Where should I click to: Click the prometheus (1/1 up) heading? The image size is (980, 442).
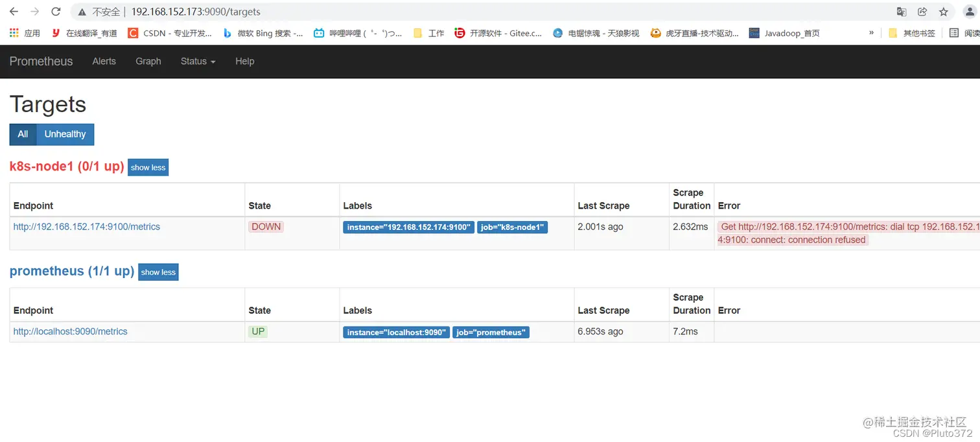pos(72,271)
